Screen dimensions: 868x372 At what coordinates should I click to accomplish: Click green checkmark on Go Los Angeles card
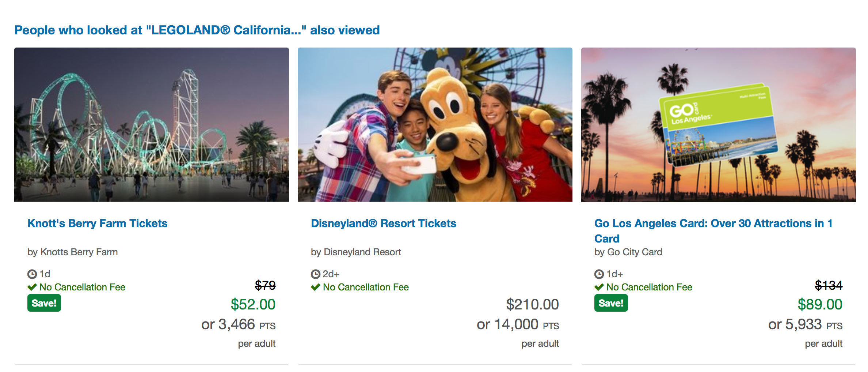(599, 287)
